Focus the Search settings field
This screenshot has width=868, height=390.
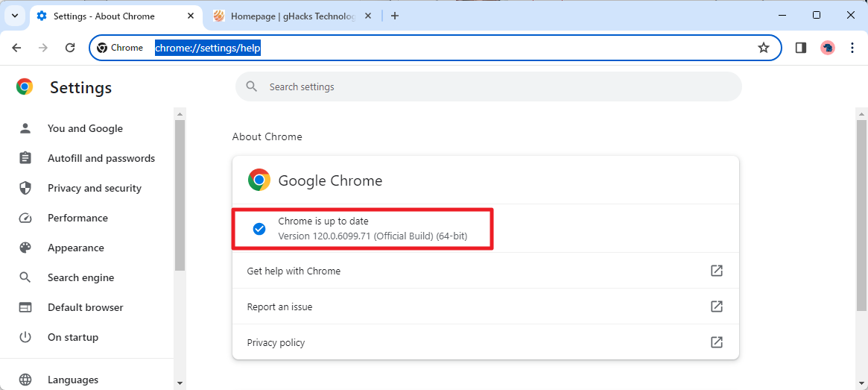pyautogui.click(x=488, y=87)
